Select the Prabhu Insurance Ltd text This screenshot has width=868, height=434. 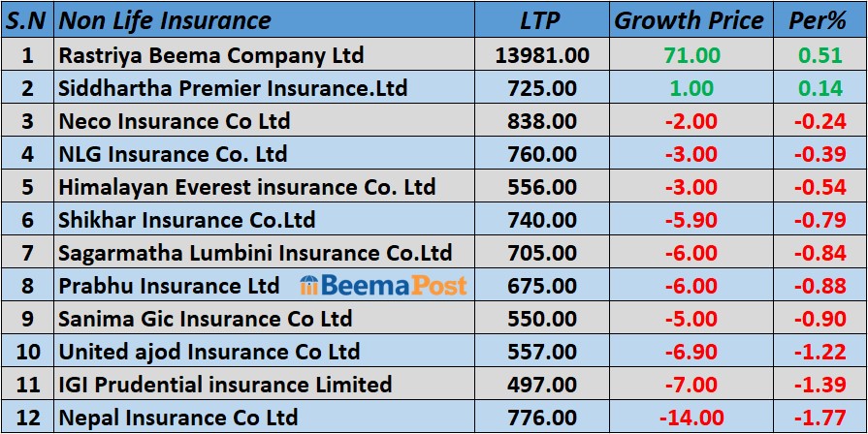pos(169,286)
